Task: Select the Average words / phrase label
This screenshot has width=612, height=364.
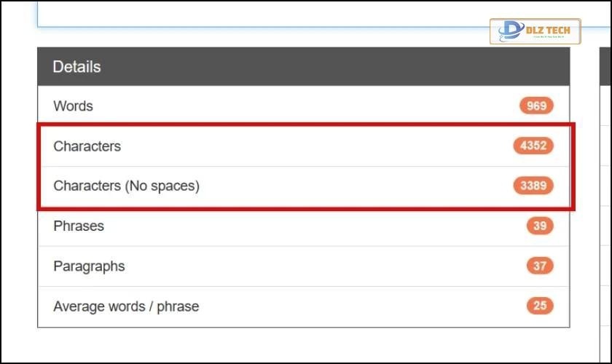Action: pyautogui.click(x=126, y=306)
